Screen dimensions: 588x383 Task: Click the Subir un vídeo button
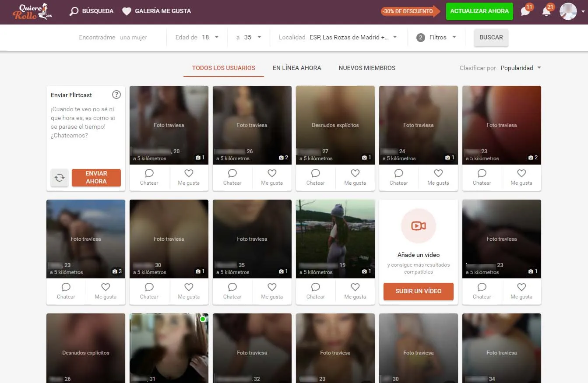click(x=419, y=291)
